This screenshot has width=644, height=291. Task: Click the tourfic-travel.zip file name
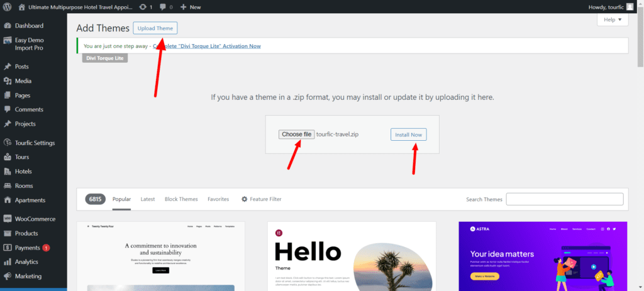(337, 135)
